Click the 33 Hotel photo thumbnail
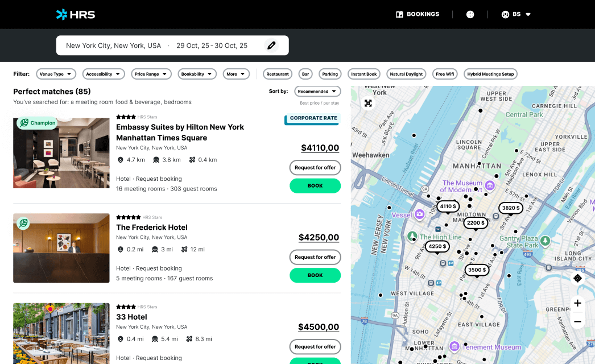Screen dimensions: 595x364 click(x=61, y=333)
